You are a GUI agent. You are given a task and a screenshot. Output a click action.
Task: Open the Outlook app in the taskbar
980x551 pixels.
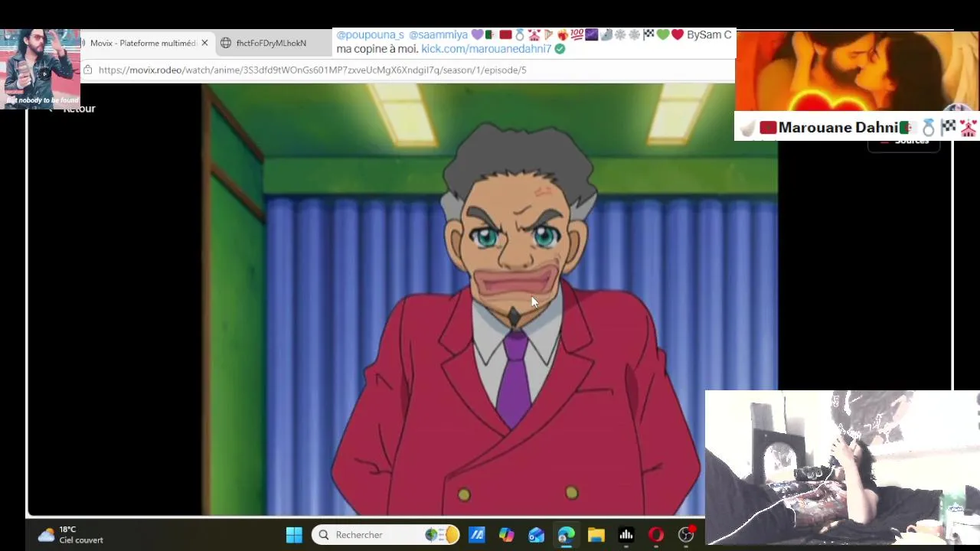tap(536, 535)
